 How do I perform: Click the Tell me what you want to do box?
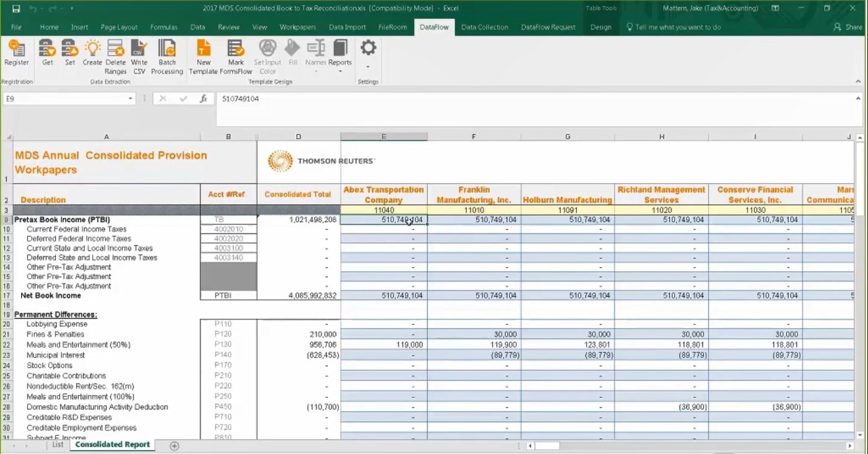[677, 27]
